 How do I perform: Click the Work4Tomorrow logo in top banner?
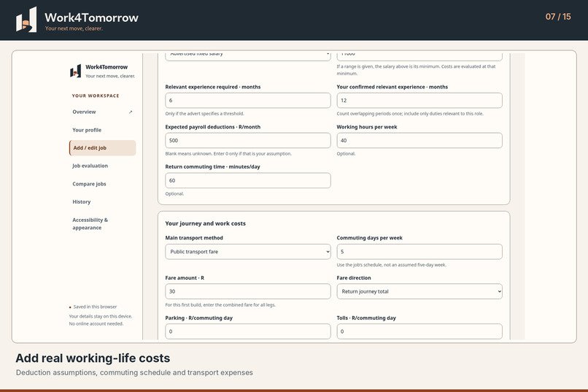point(26,20)
